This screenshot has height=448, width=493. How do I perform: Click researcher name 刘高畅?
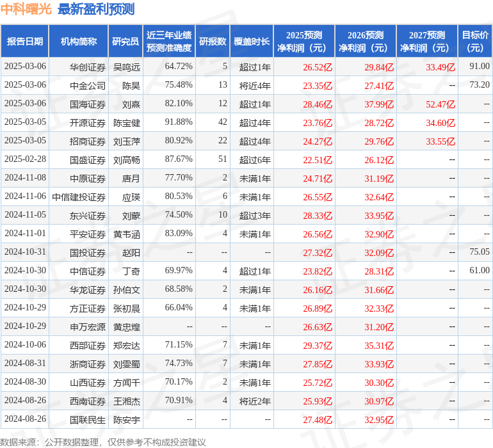[127, 160]
